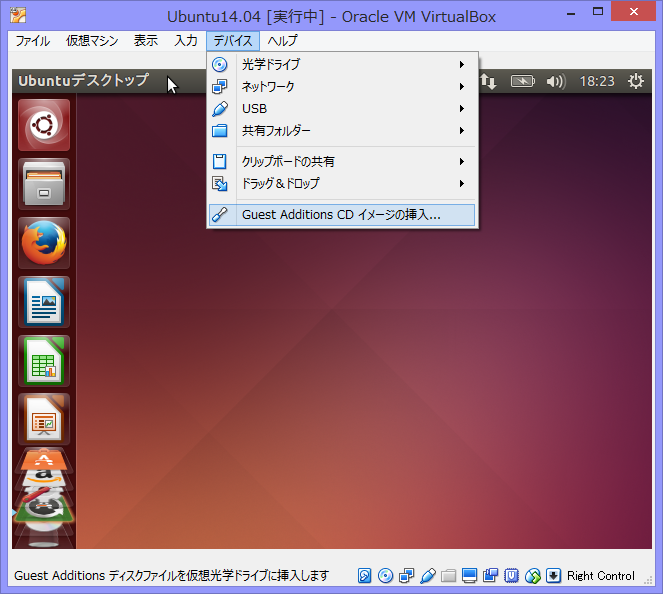Select the ネットワーク menu label
663x594 pixels.
tap(268, 87)
